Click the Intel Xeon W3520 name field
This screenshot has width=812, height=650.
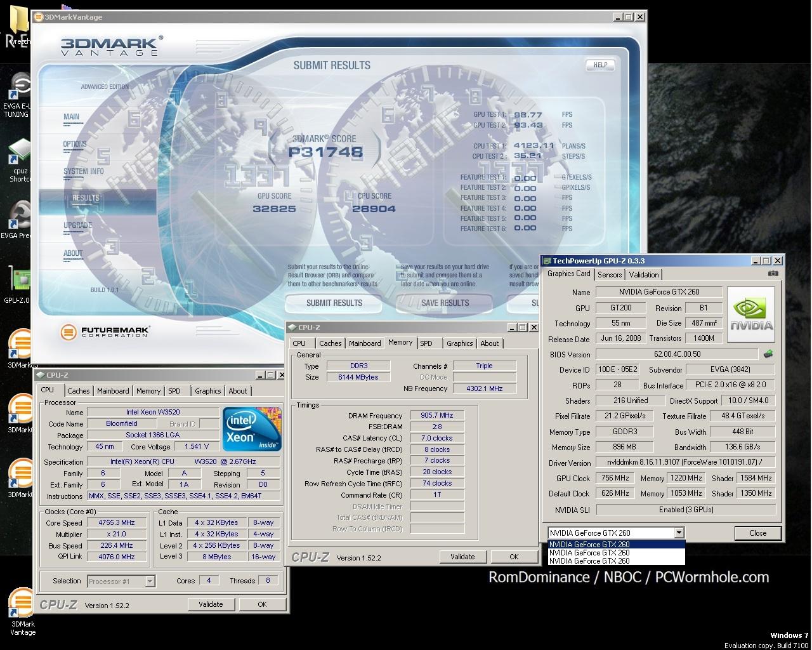(153, 413)
